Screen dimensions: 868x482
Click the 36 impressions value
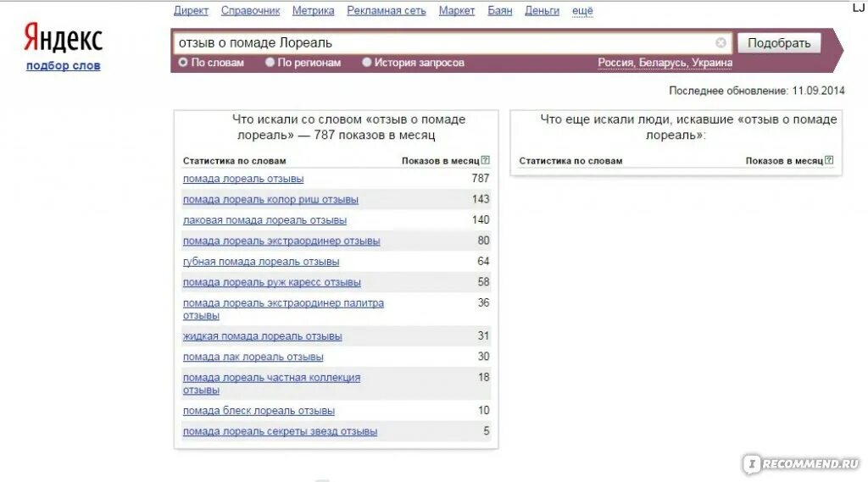tap(483, 302)
